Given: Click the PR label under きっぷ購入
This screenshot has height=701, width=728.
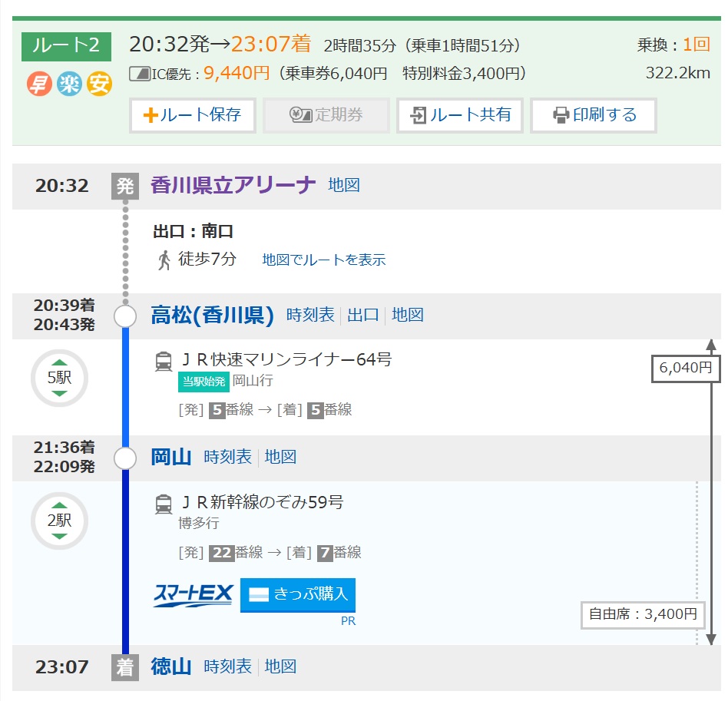Looking at the screenshot, I should 348,621.
